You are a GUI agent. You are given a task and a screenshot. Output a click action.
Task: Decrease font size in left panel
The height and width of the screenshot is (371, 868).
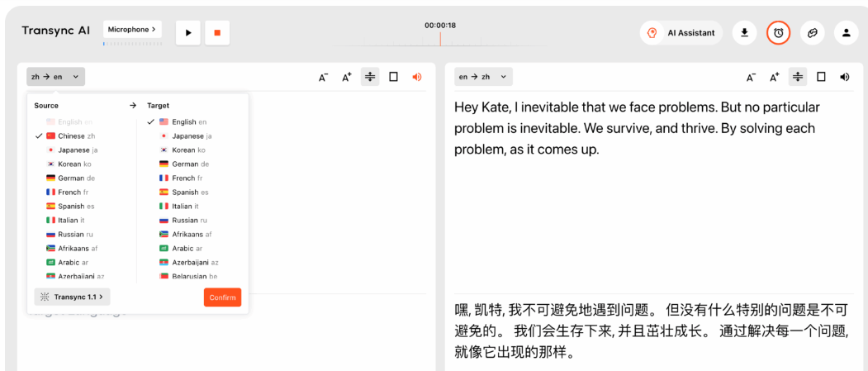(x=323, y=78)
